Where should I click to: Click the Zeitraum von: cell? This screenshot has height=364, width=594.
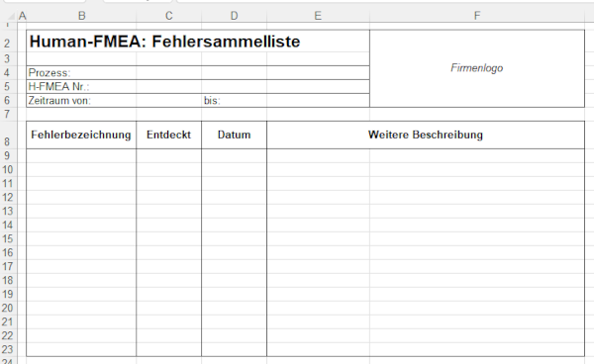point(114,101)
